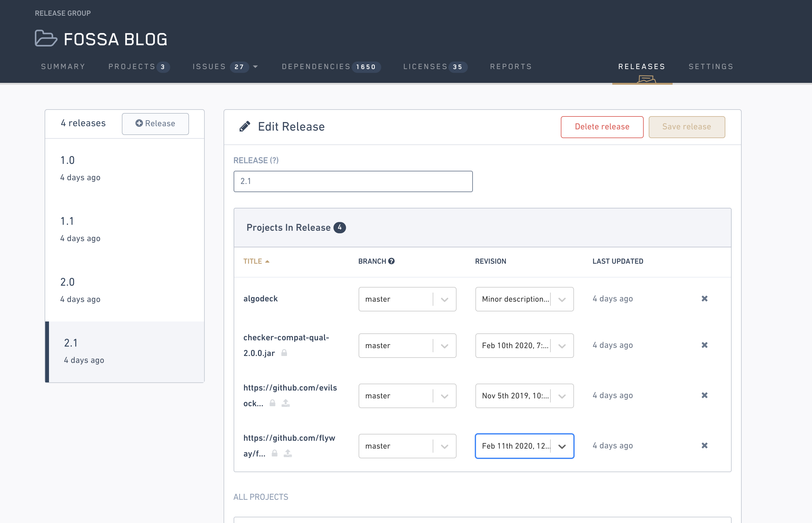Click lock icon on flyway project row
Image resolution: width=812 pixels, height=523 pixels.
[274, 453]
